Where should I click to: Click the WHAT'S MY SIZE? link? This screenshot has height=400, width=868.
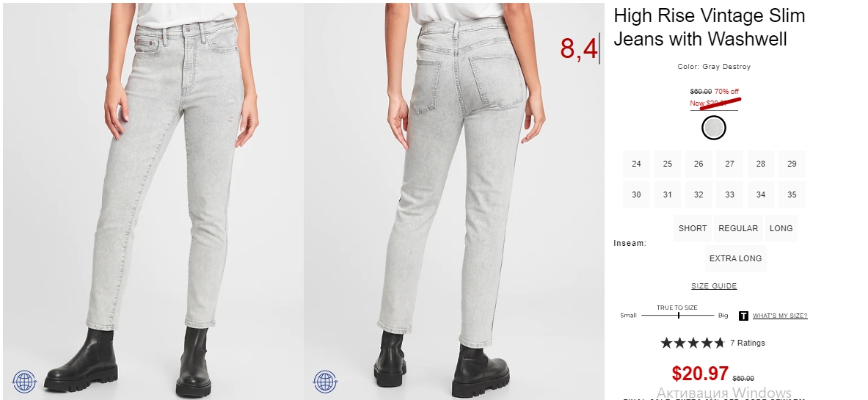pyautogui.click(x=779, y=316)
